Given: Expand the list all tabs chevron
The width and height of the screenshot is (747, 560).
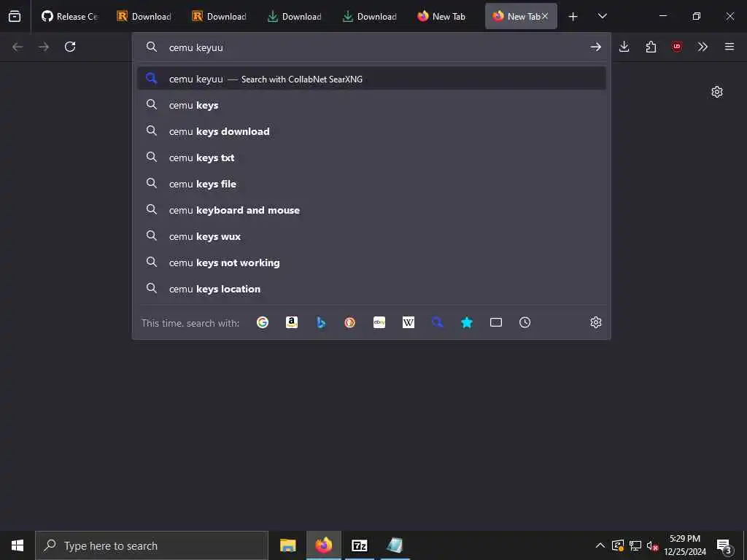Looking at the screenshot, I should [602, 16].
